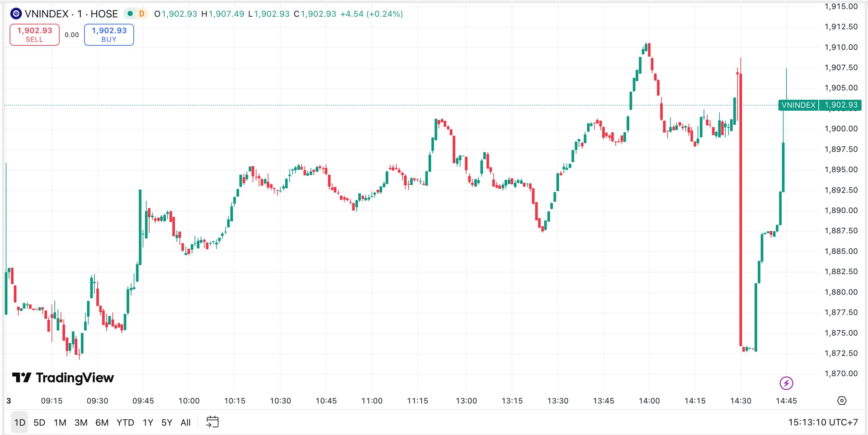Select the 1D time range
This screenshot has width=868, height=435.
pos(19,422)
